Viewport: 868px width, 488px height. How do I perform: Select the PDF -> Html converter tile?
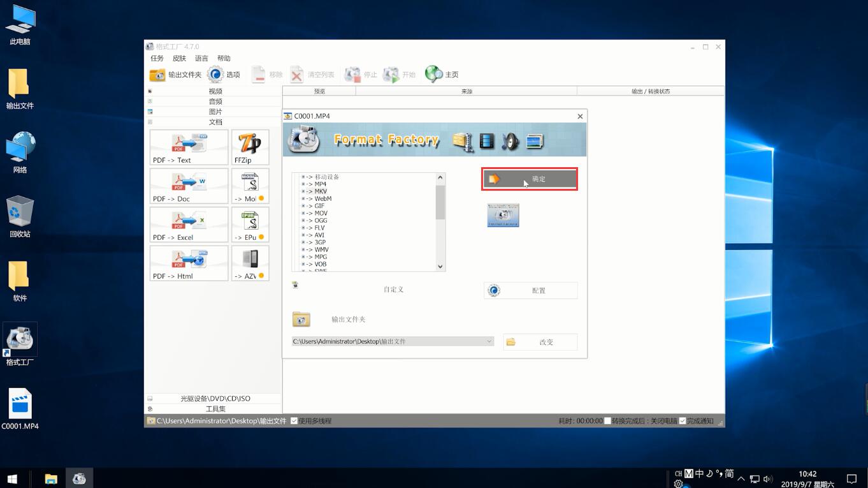tap(189, 263)
